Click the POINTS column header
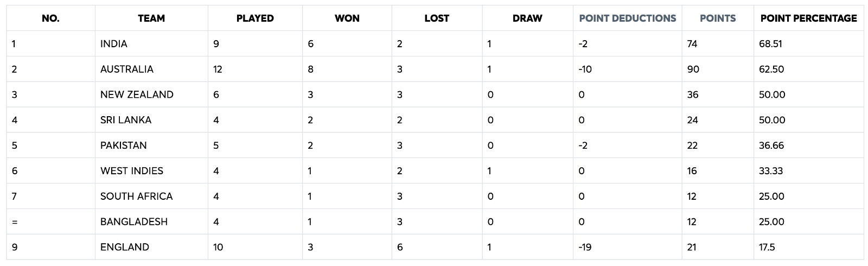The height and width of the screenshot is (266, 868). (718, 18)
